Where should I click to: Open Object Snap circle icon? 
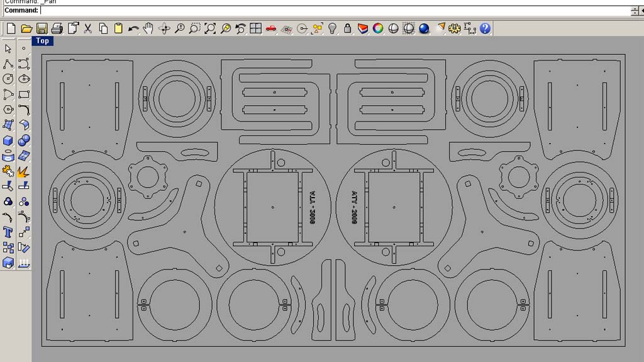pyautogui.click(x=302, y=28)
